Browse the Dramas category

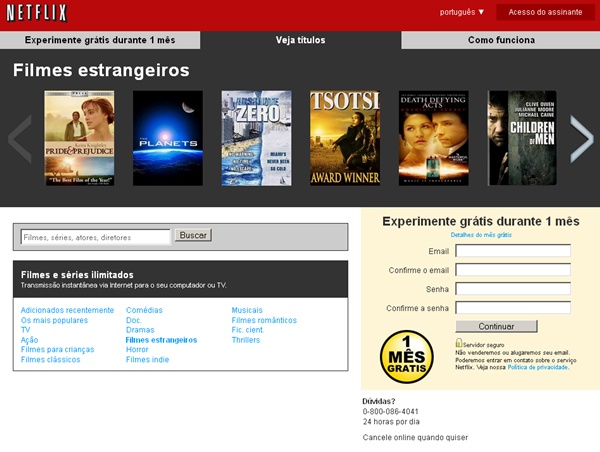pos(140,330)
